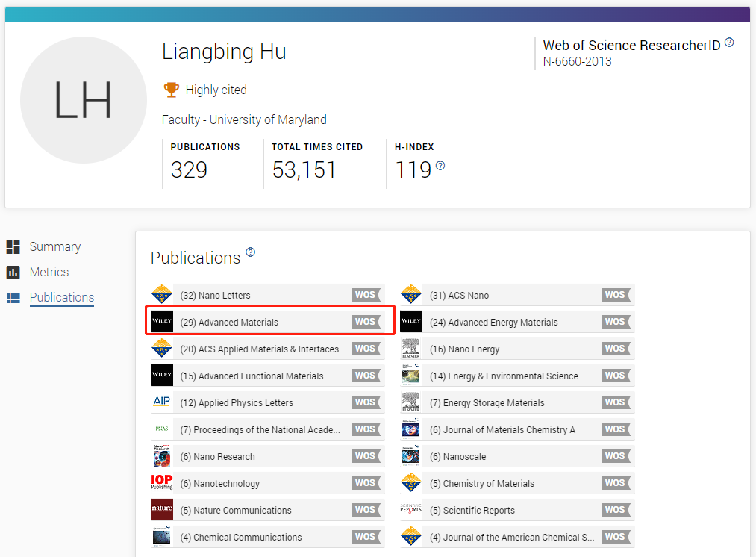Select the Publications section link
Image resolution: width=756 pixels, height=557 pixels.
[x=62, y=298]
